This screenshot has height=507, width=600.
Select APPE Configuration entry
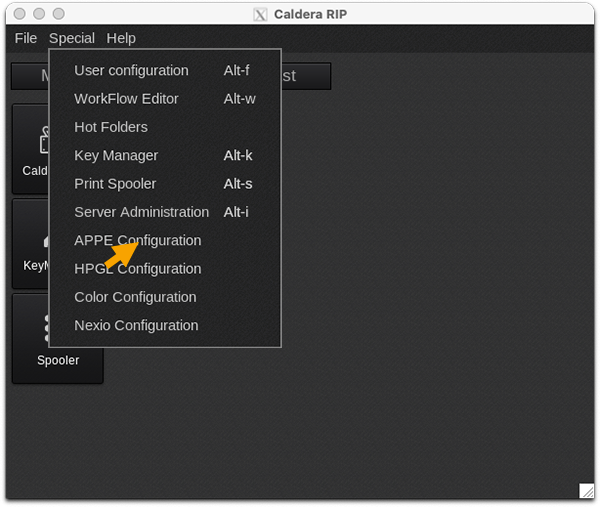click(x=165, y=240)
